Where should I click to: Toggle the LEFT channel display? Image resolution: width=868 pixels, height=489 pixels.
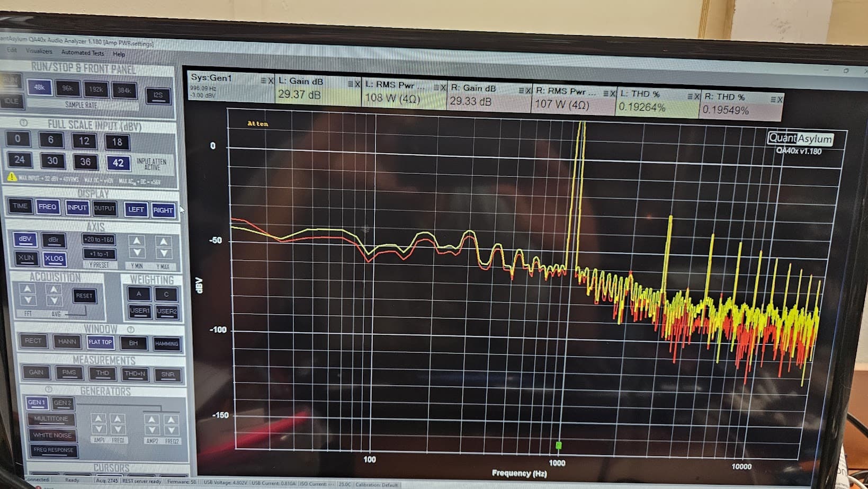pos(136,209)
